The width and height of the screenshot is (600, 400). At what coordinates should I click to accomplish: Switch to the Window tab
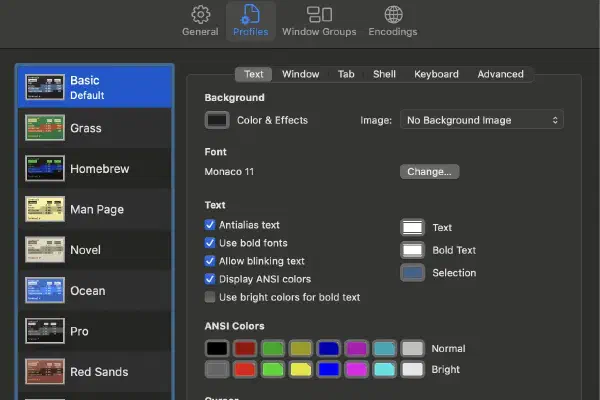pos(300,74)
